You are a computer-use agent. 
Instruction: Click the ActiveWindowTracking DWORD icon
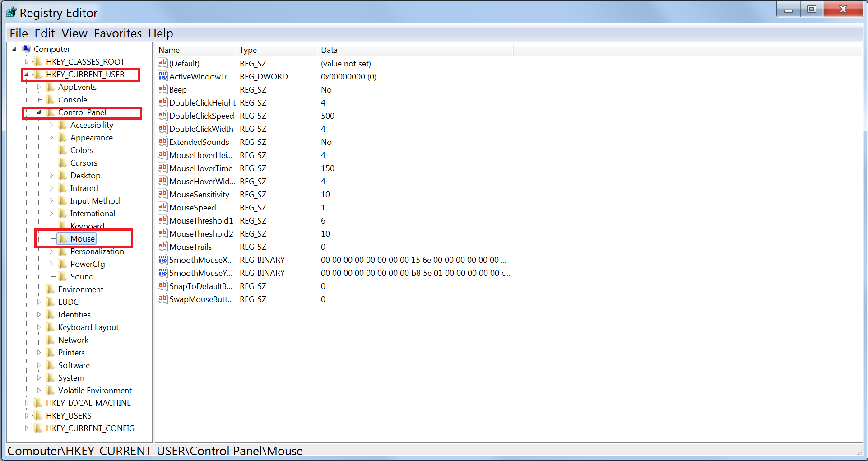pyautogui.click(x=163, y=76)
